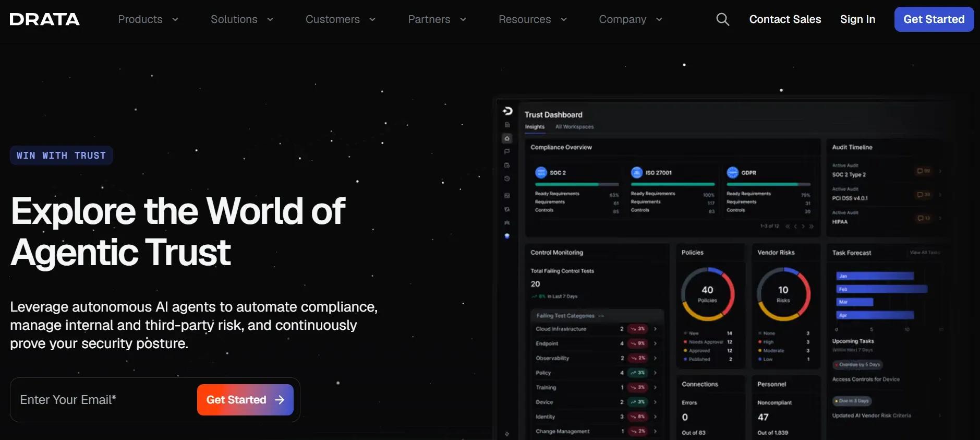980x440 pixels.
Task: Click the Vendor Risks donut chart showing 10
Action: click(783, 294)
